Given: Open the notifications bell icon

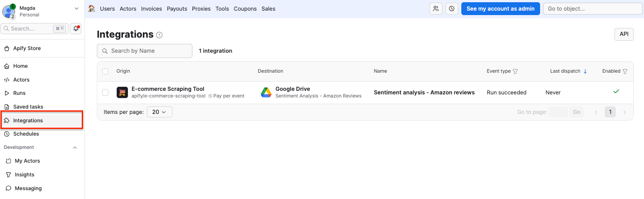Looking at the screenshot, I should [x=76, y=28].
